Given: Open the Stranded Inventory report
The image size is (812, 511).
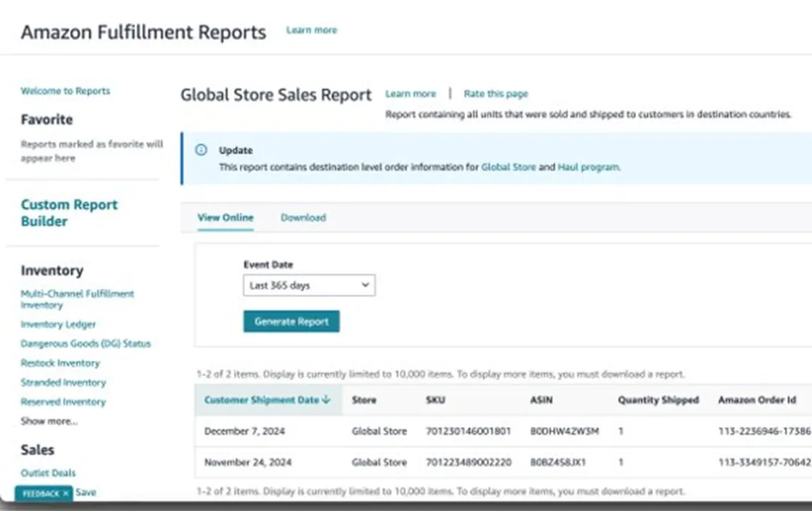Looking at the screenshot, I should pyautogui.click(x=63, y=382).
